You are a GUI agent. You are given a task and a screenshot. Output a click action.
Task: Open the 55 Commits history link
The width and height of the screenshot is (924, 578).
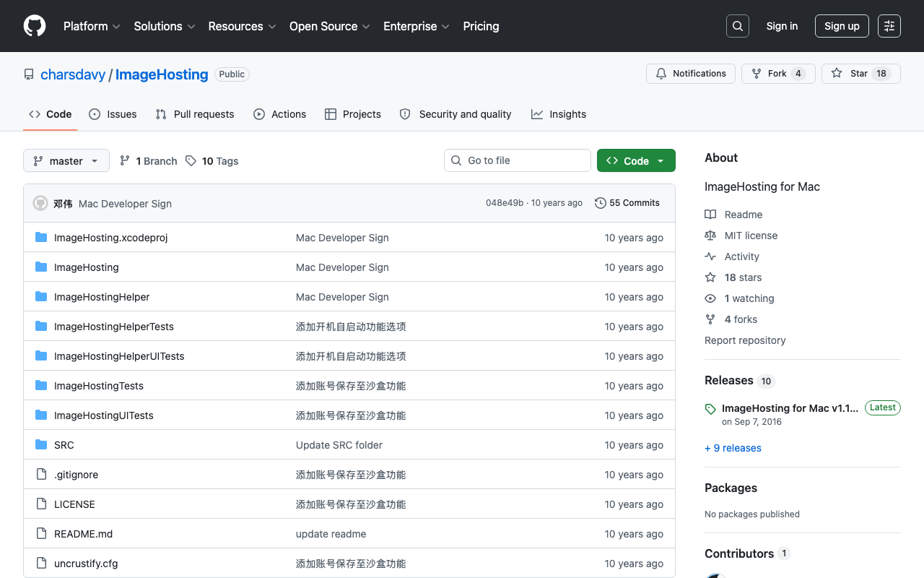pos(627,203)
